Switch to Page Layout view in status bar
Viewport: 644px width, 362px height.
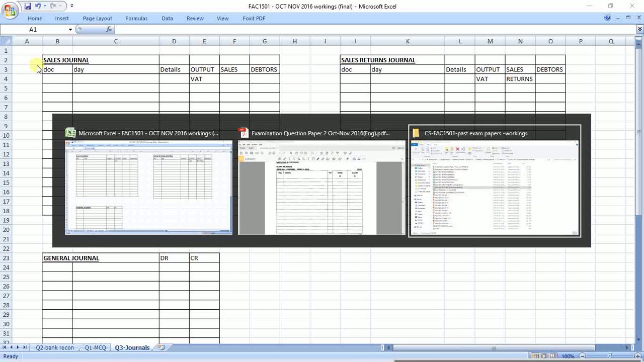click(544, 356)
